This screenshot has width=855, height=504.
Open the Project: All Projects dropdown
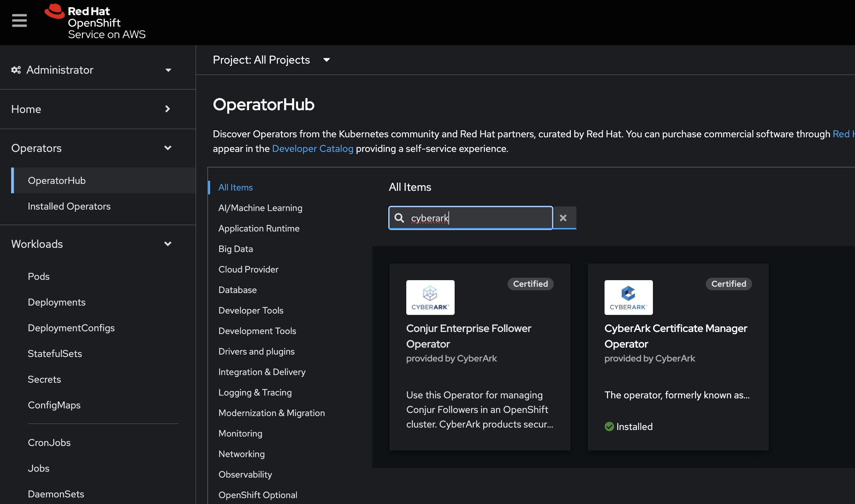[271, 60]
